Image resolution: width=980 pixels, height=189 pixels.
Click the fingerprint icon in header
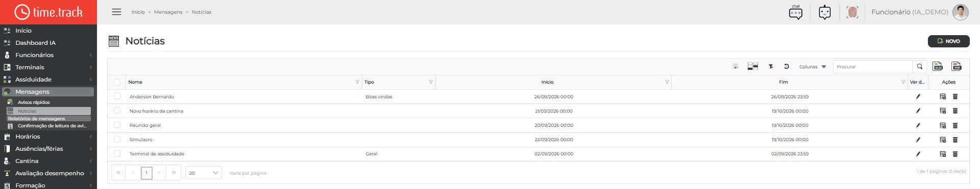click(x=852, y=12)
